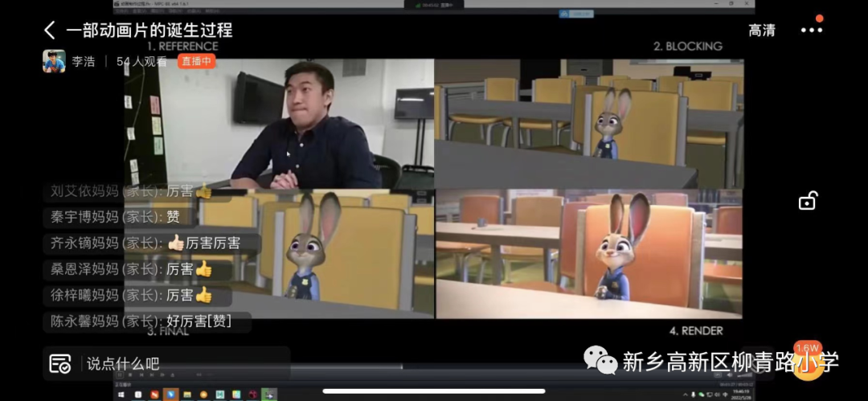Open the red app icon on taskbar
This screenshot has width=868, height=401.
click(x=154, y=395)
